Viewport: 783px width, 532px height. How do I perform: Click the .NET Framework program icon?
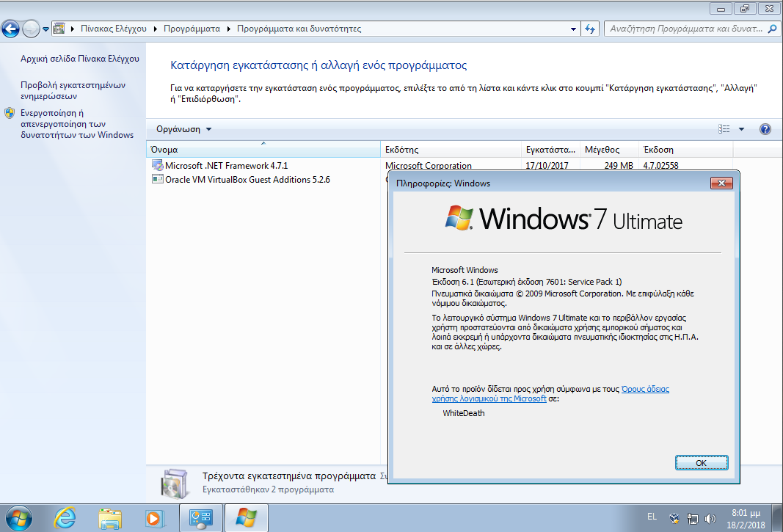tap(157, 165)
